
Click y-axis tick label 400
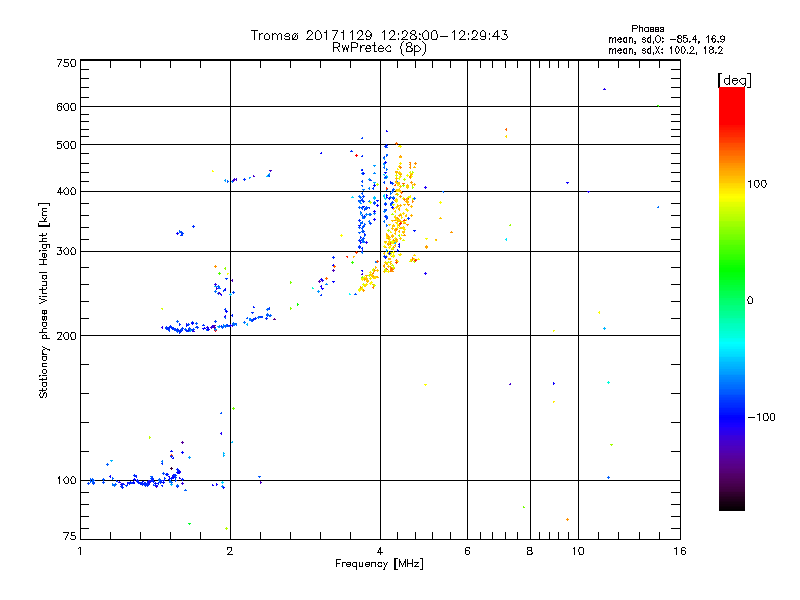(66, 191)
